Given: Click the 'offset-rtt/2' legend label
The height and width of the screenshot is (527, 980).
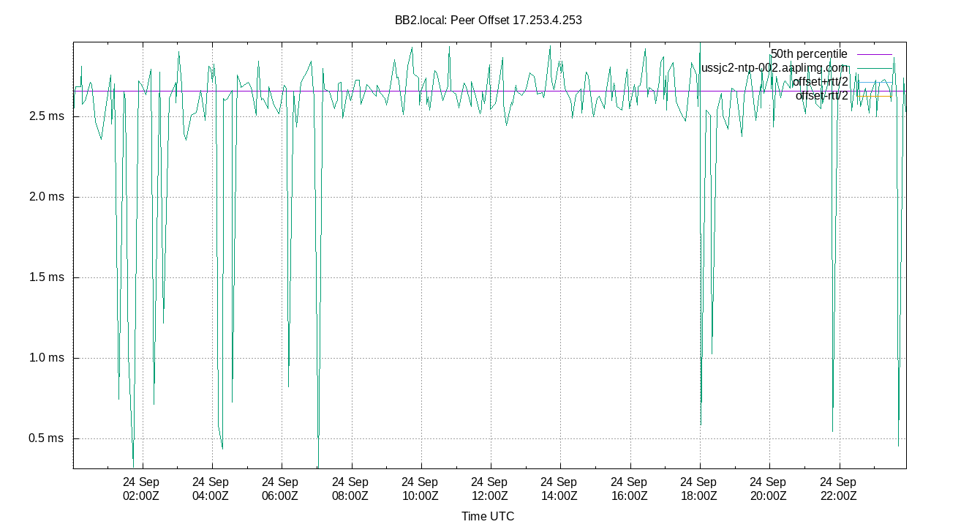Looking at the screenshot, I should (x=822, y=95).
